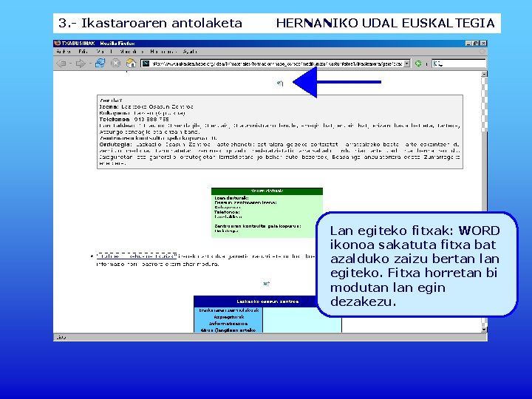
Task: Open the Editar menu
Action: click(83, 52)
